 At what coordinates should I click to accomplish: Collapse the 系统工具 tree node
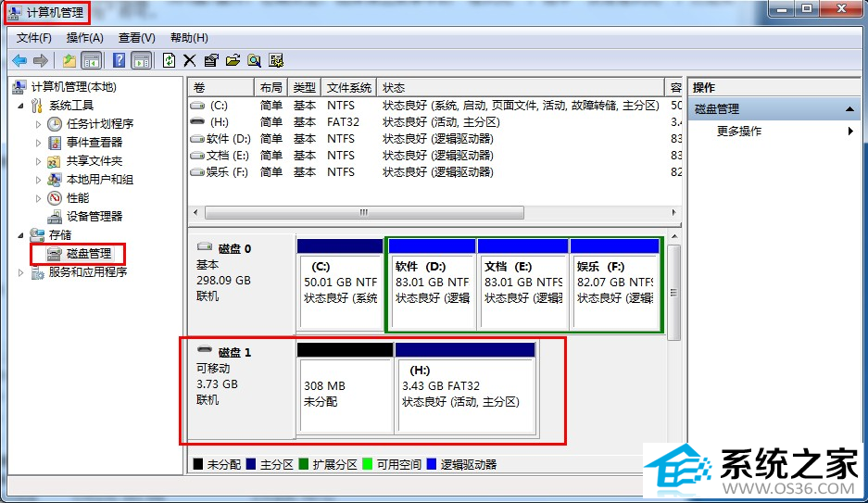[x=20, y=105]
